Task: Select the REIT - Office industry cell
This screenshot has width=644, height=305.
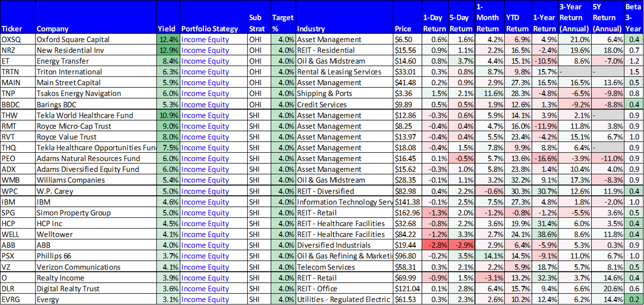Action: (344, 289)
